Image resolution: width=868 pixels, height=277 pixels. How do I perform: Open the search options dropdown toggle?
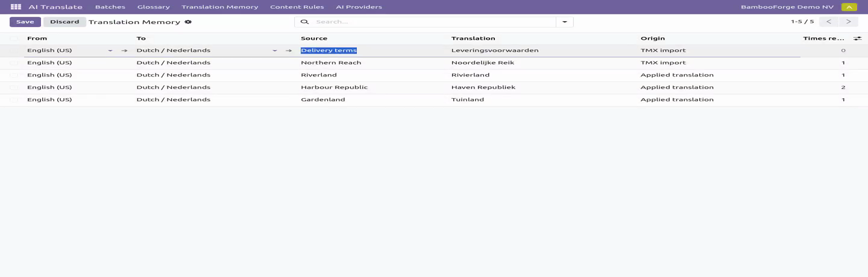565,22
